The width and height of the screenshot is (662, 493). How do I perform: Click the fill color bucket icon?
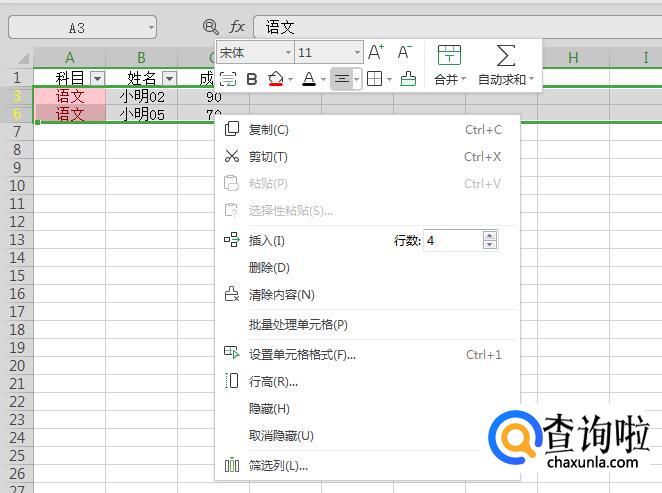tap(276, 79)
